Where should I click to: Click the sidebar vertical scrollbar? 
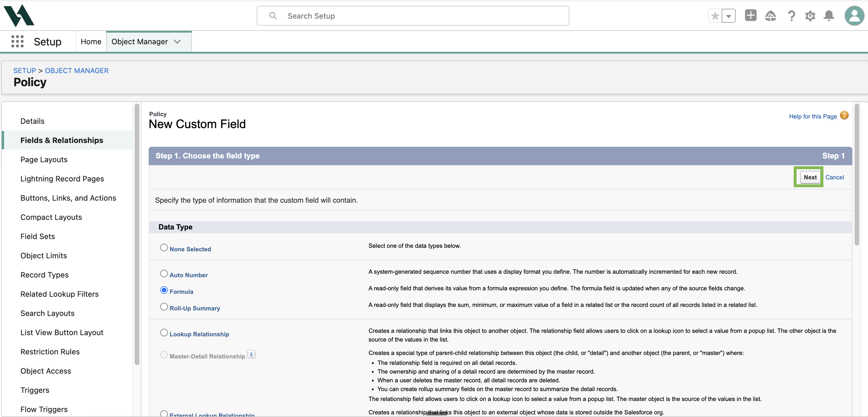point(137,234)
